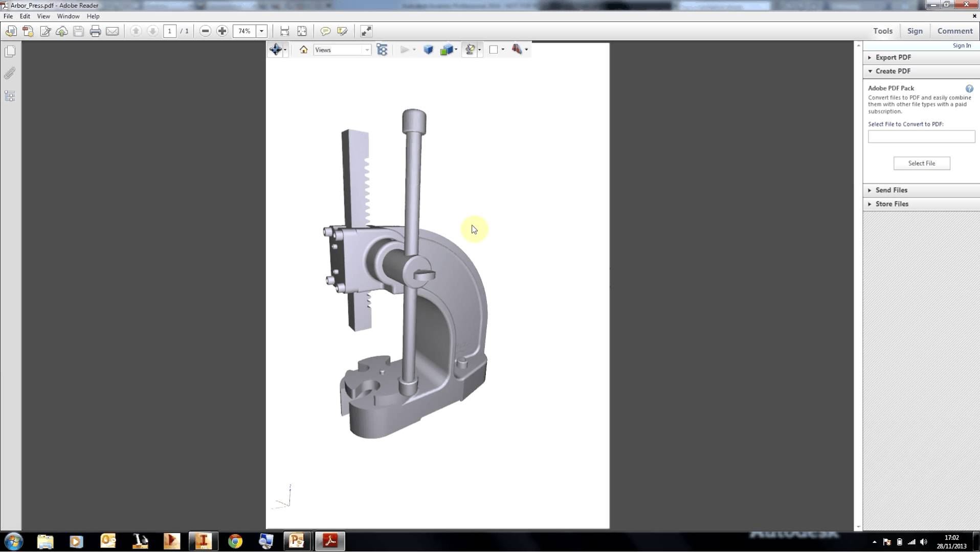Click the Adobe PDF Pack help icon

coord(969,88)
